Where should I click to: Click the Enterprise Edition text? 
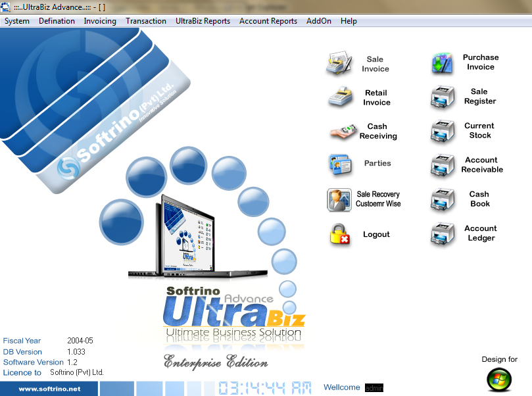pos(216,362)
